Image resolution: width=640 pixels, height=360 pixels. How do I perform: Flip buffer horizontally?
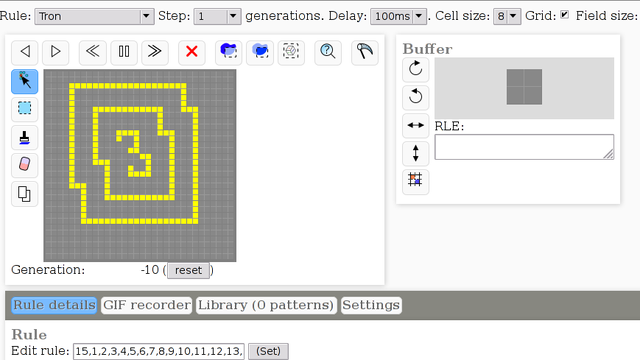tap(416, 125)
